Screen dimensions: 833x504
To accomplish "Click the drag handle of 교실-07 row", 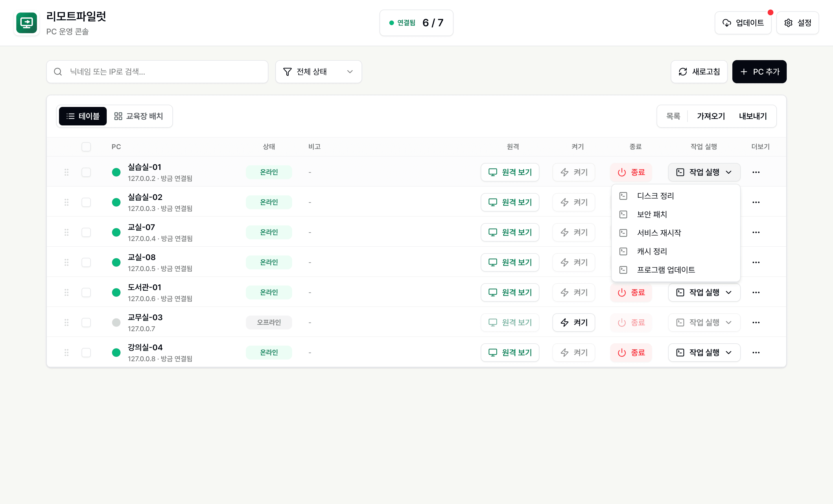I will pos(67,232).
